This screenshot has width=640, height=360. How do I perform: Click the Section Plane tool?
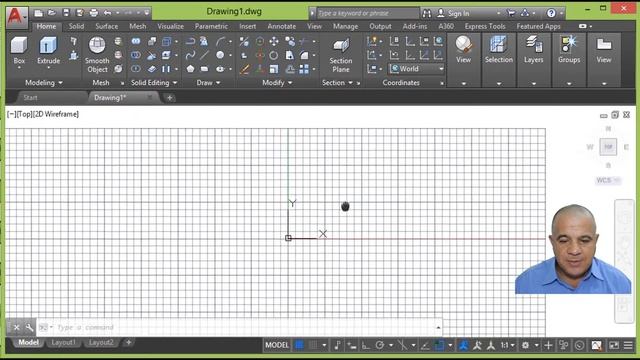click(341, 55)
